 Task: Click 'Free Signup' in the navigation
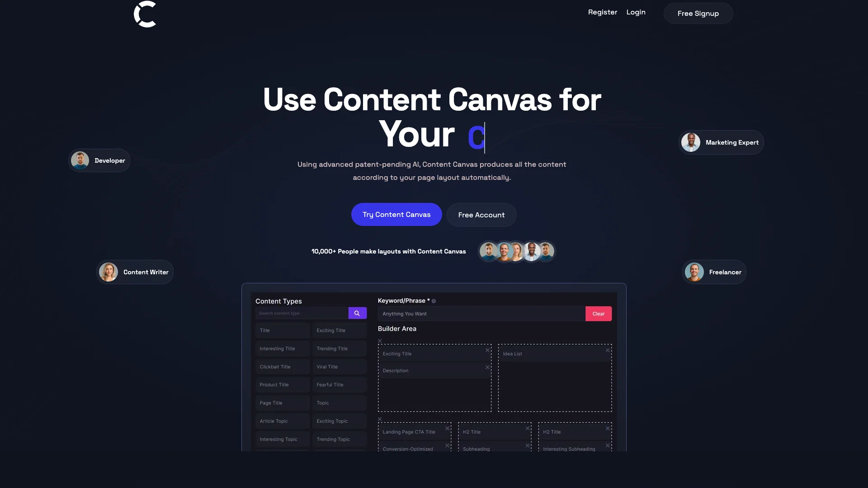(x=698, y=13)
